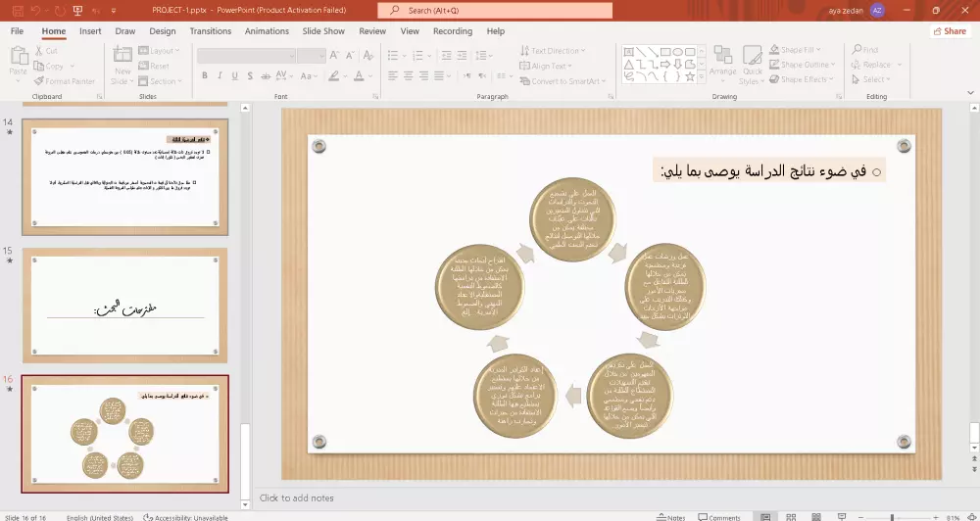Click the Increase List Level icon

pos(463,56)
